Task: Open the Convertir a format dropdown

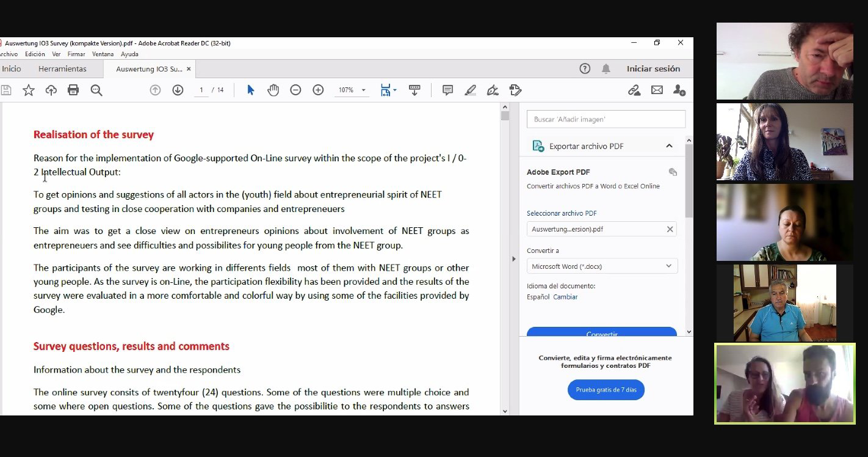Action: click(602, 266)
